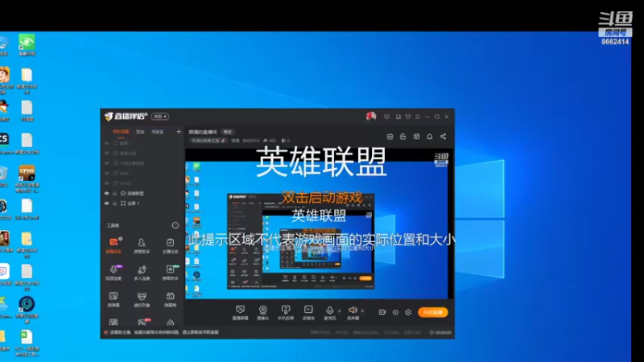This screenshot has width=644, height=362.
Task: Select the second scene tab
Action: [140, 132]
